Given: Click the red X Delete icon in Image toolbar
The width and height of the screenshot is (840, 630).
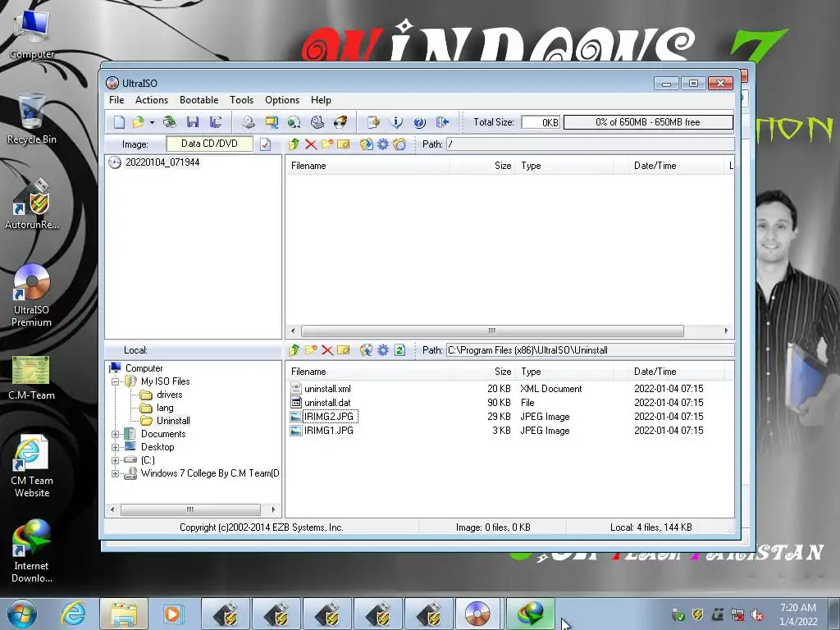Looking at the screenshot, I should pos(311,144).
